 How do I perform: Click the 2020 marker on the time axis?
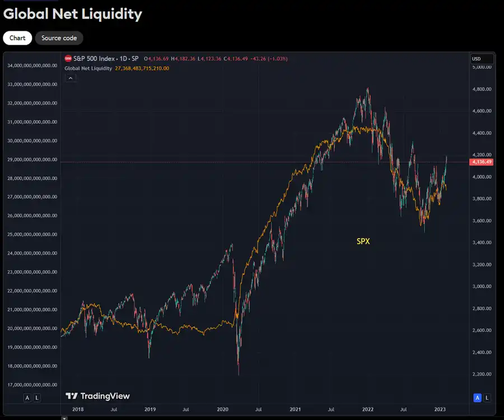222,410
